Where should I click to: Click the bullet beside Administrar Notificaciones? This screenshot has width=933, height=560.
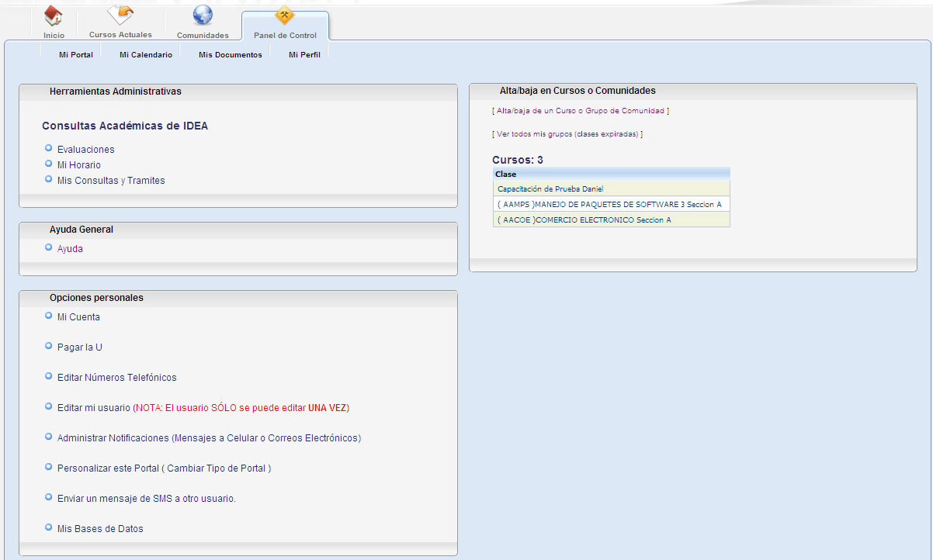coord(49,436)
